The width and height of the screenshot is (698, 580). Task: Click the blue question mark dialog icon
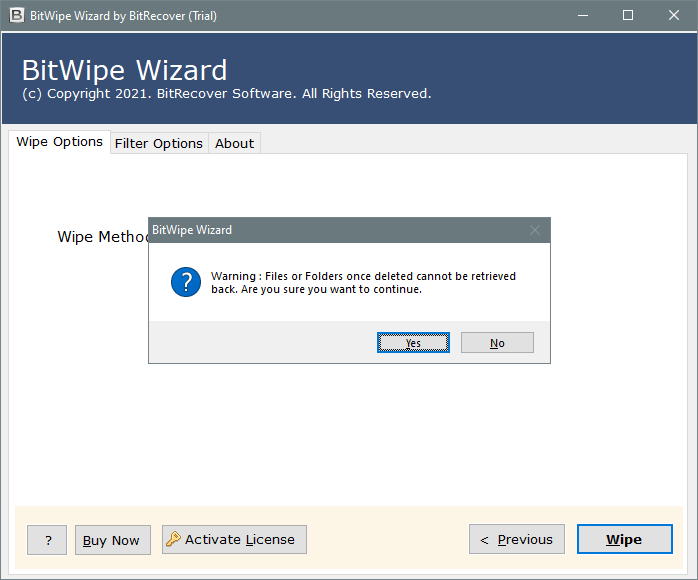coord(186,282)
